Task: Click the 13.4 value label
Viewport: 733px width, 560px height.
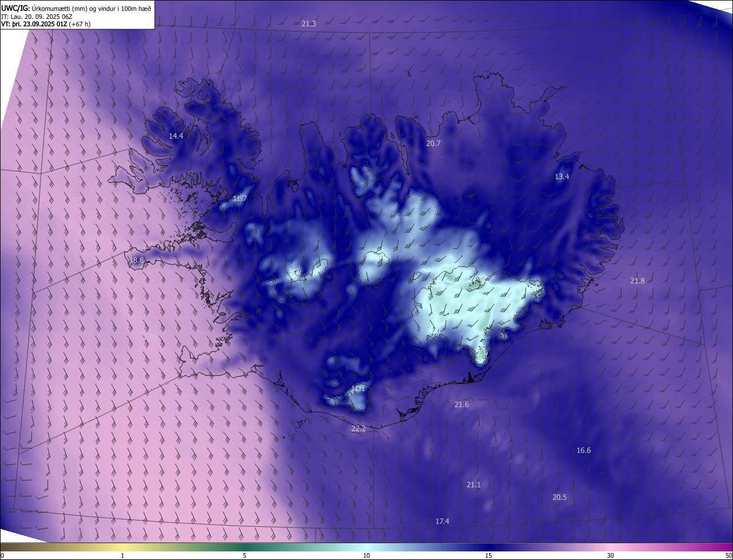Action: [562, 177]
